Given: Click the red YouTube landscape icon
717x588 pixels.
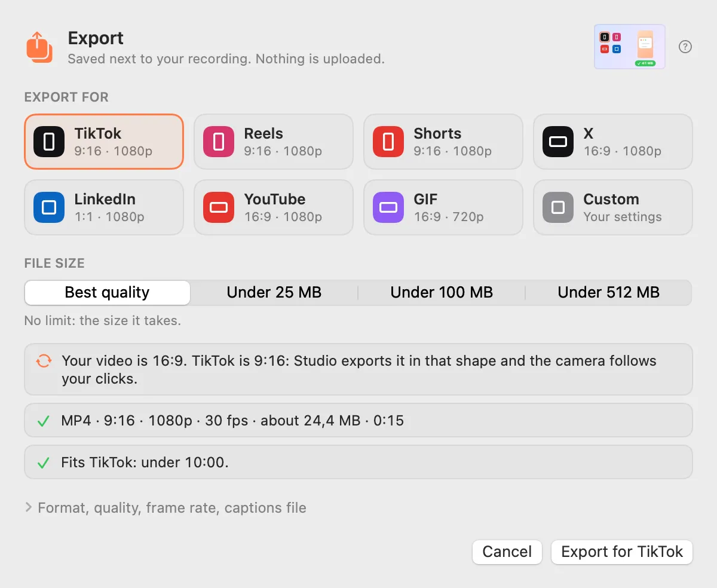Looking at the screenshot, I should coord(219,207).
